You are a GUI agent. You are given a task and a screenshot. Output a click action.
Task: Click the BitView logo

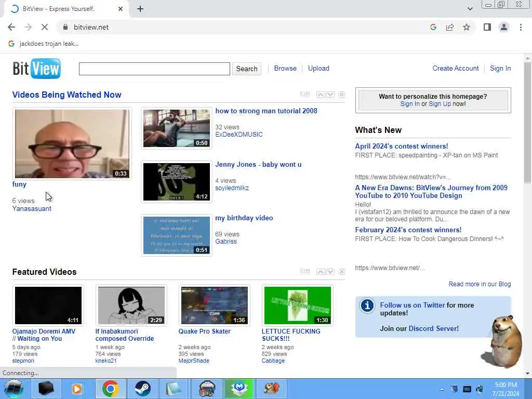pos(37,68)
